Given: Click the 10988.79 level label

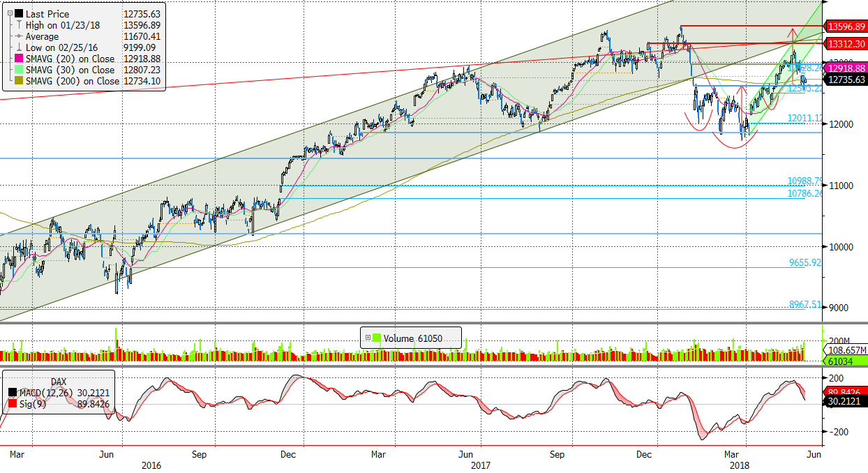Looking at the screenshot, I should pos(805,181).
